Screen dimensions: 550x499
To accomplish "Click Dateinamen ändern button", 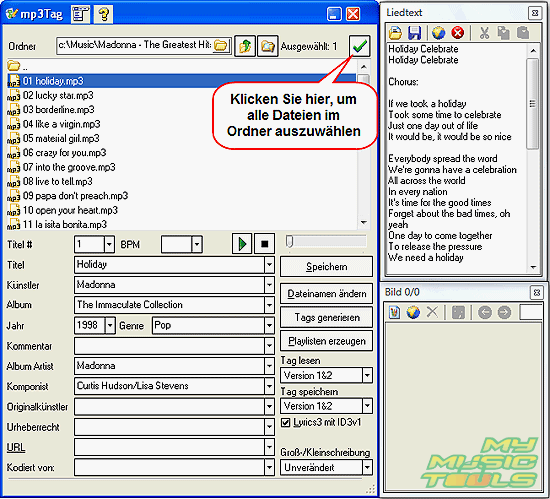I will tap(326, 294).
